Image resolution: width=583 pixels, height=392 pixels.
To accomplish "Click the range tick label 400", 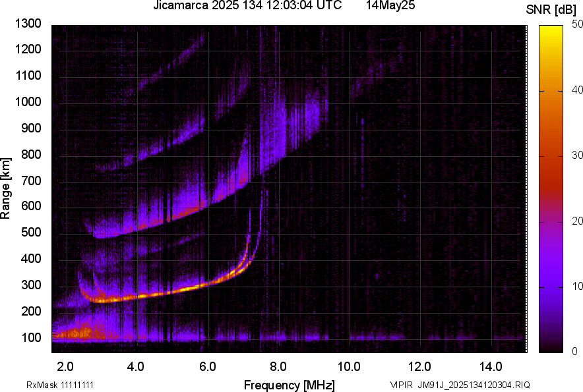I will click(31, 259).
